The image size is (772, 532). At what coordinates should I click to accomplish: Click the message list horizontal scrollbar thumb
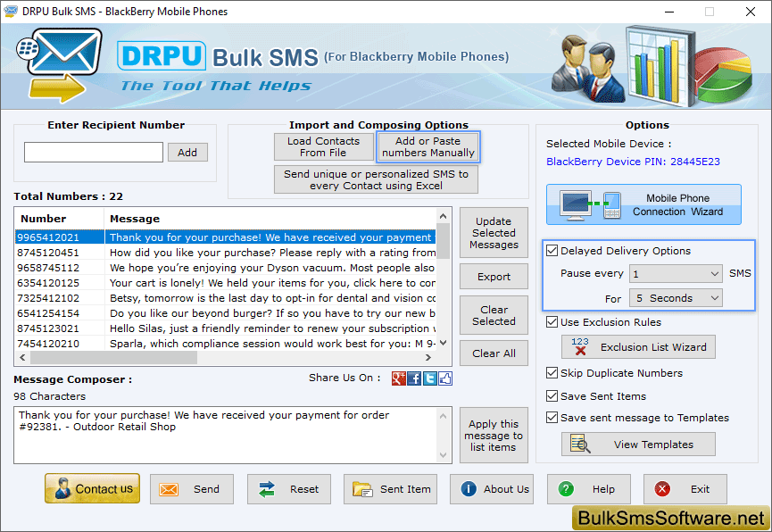(113, 358)
